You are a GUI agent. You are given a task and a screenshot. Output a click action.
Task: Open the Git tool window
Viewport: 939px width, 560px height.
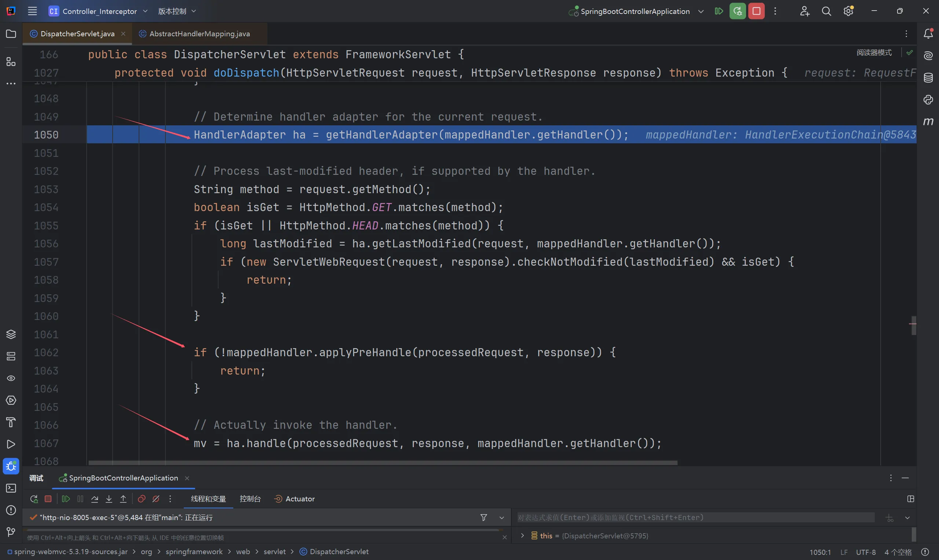point(11,532)
